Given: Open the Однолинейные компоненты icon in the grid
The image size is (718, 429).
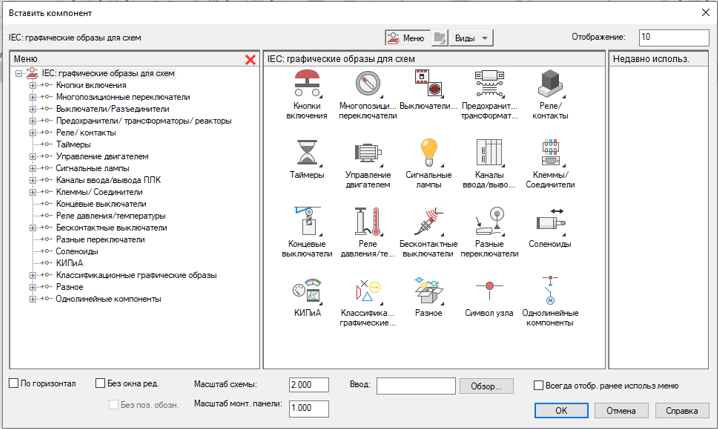Looking at the screenshot, I should [550, 291].
